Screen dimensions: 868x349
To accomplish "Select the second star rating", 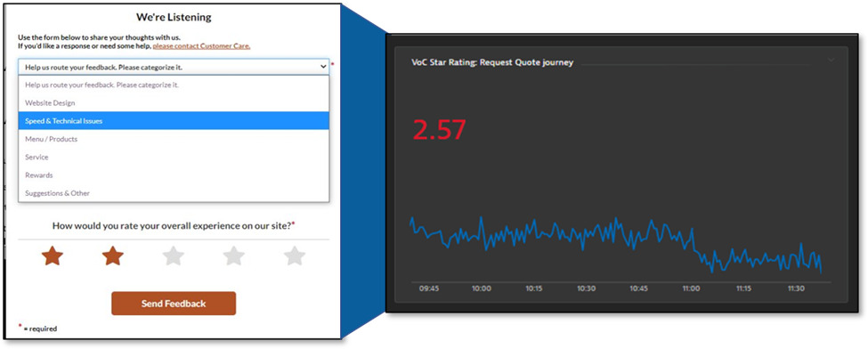I will [113, 256].
